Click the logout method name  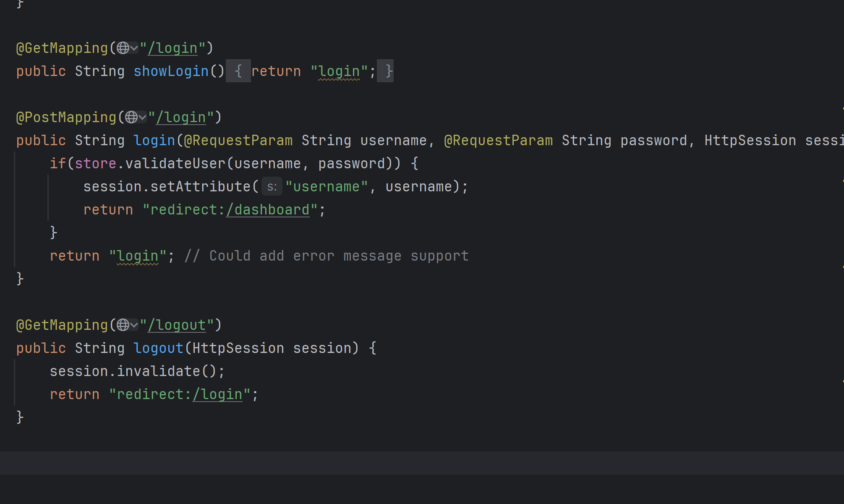click(158, 348)
